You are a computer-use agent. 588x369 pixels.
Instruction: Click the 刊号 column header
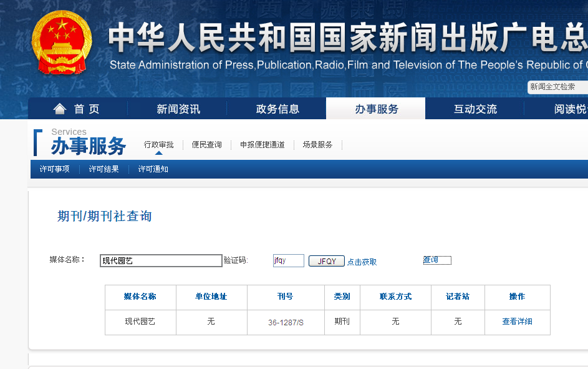(286, 297)
